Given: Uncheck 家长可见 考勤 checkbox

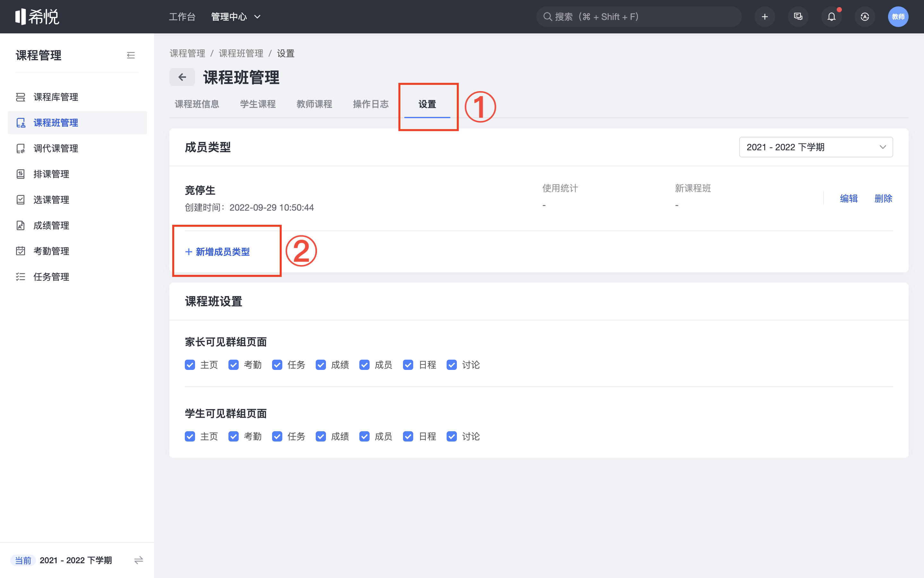Looking at the screenshot, I should tap(233, 365).
